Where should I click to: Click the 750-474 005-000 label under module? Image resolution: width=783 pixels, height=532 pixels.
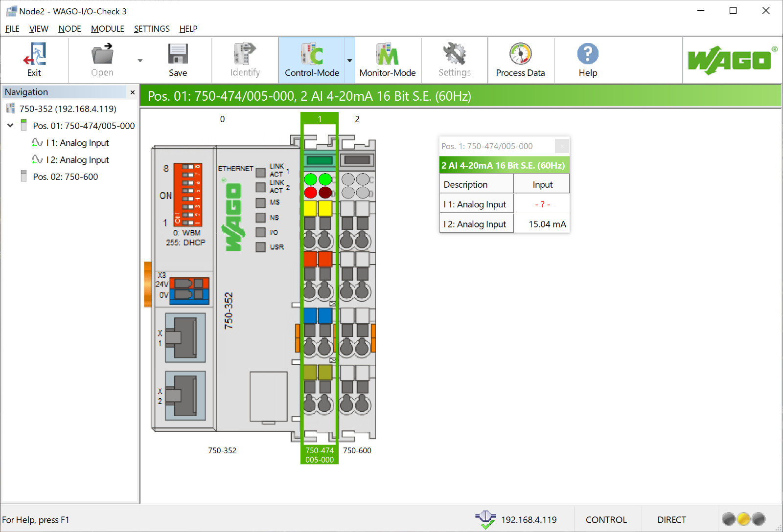(320, 455)
